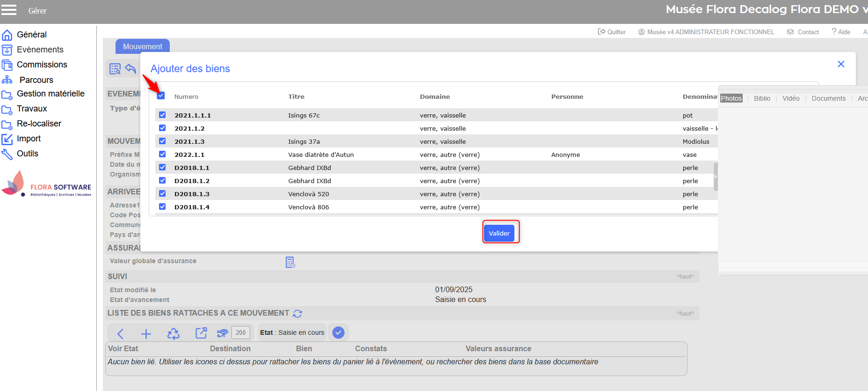Image resolution: width=868 pixels, height=391 pixels.
Task: Switch to the Biblio tab
Action: click(762, 98)
